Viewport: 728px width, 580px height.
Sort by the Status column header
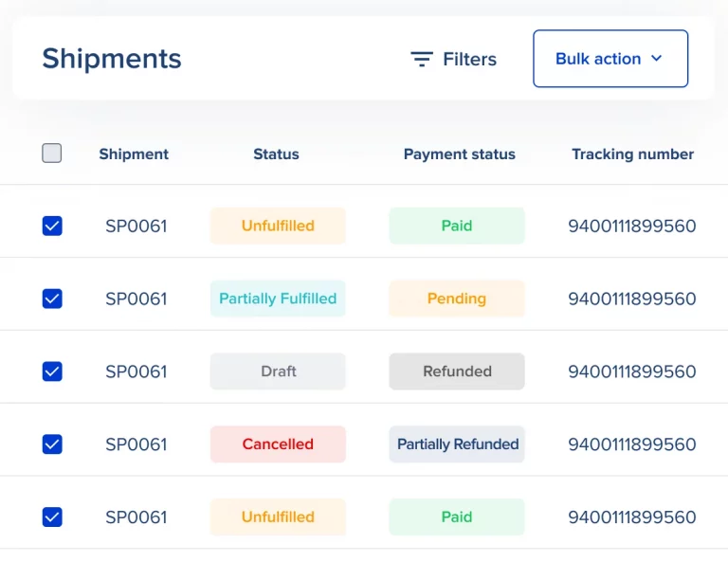point(276,154)
